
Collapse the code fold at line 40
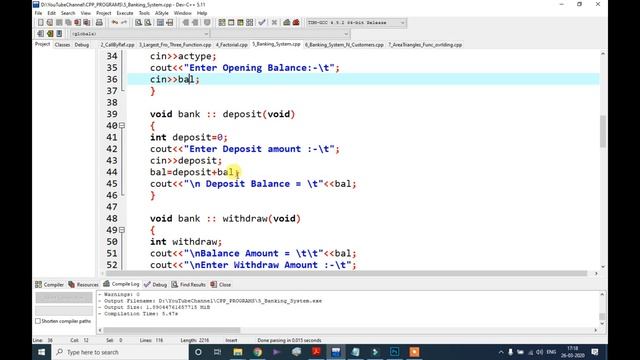[x=122, y=126]
